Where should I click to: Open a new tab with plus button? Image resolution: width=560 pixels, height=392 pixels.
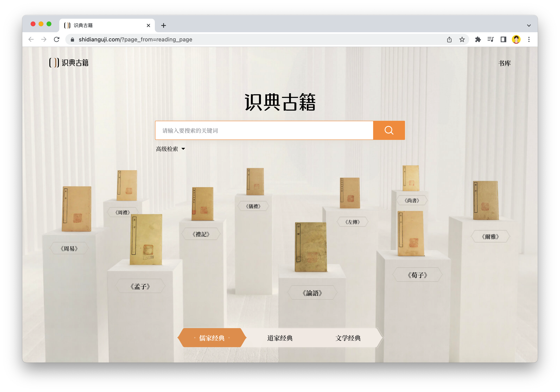(x=163, y=25)
